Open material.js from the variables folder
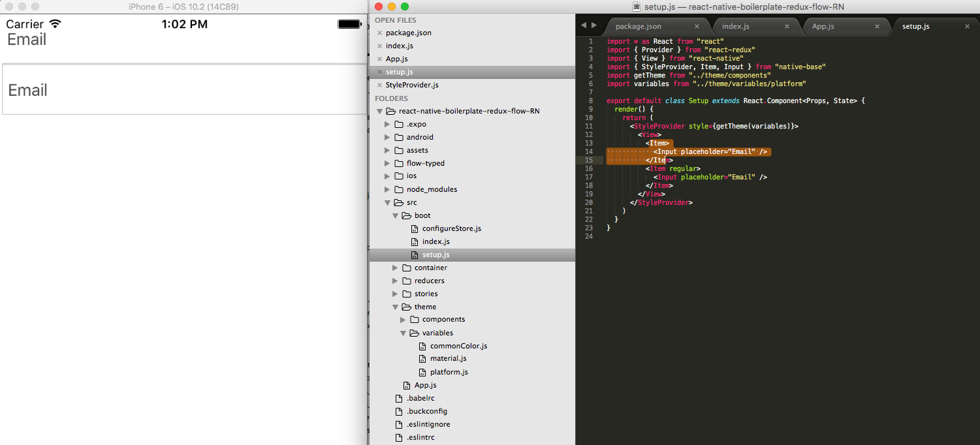 pos(449,358)
